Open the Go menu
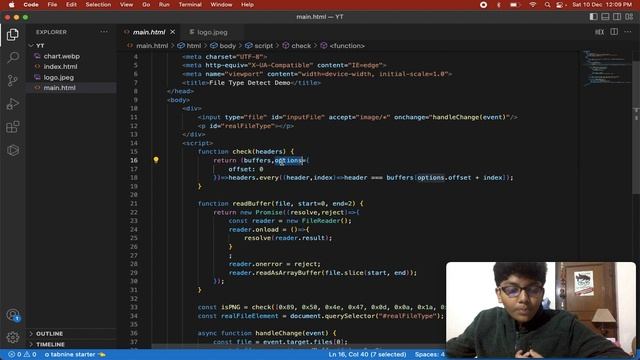640x360 pixels. point(146,4)
